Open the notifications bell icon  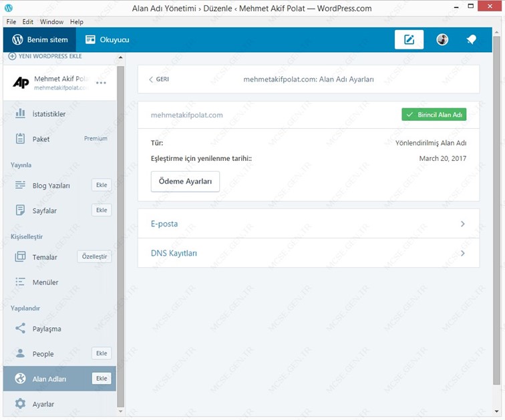click(x=472, y=39)
